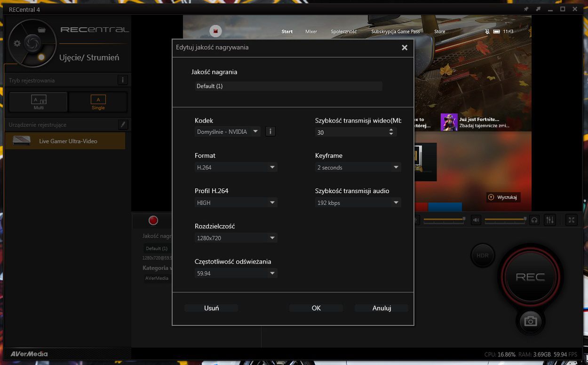Increase video bitrate with up arrow
This screenshot has width=588, height=365.
pyautogui.click(x=391, y=130)
